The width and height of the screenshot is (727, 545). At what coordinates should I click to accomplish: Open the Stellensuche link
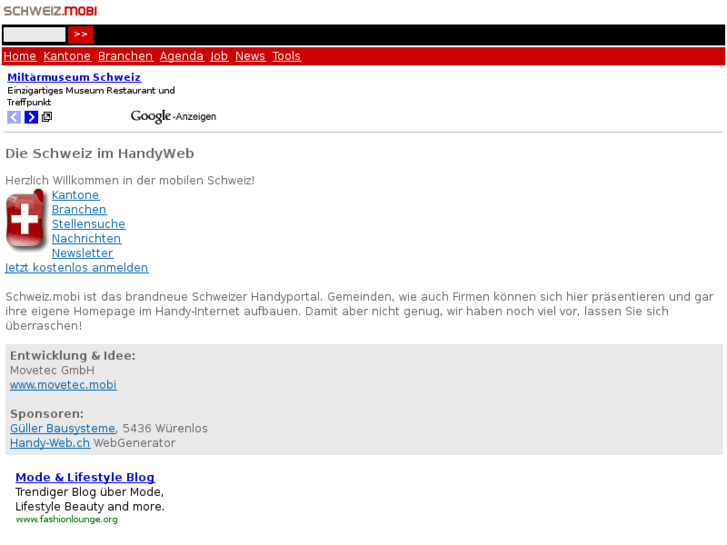pyautogui.click(x=88, y=224)
